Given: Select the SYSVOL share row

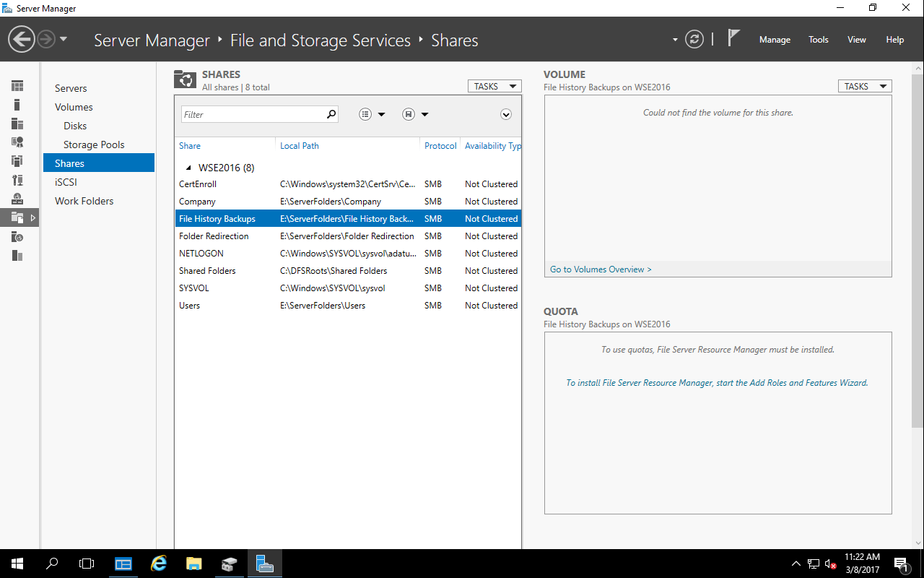Looking at the screenshot, I should pos(348,288).
